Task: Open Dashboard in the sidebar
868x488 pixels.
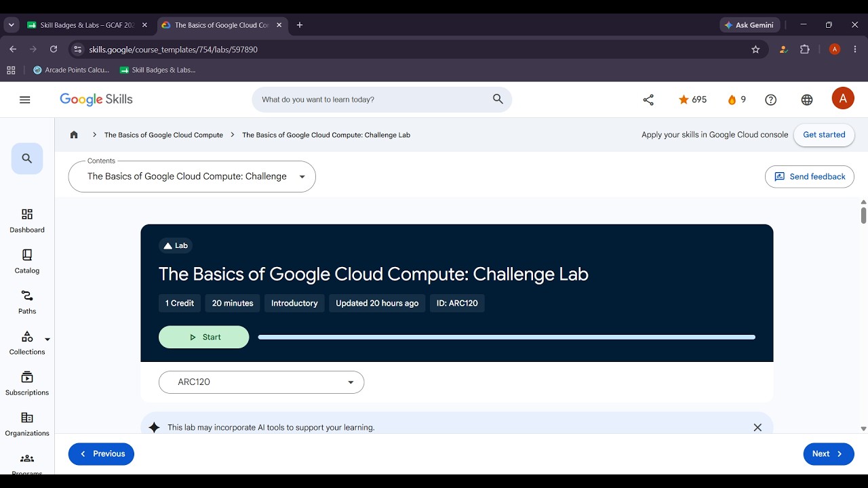Action: pos(27,220)
